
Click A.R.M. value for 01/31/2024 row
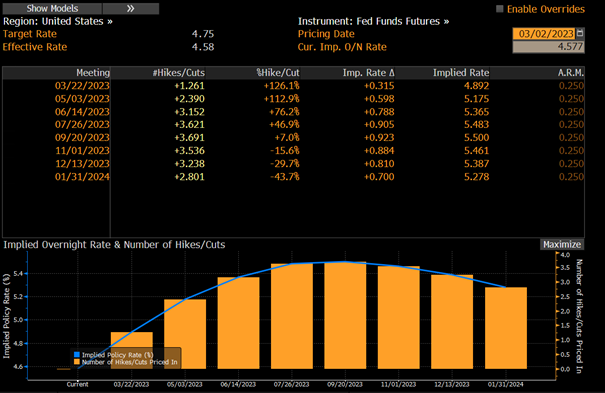[571, 177]
